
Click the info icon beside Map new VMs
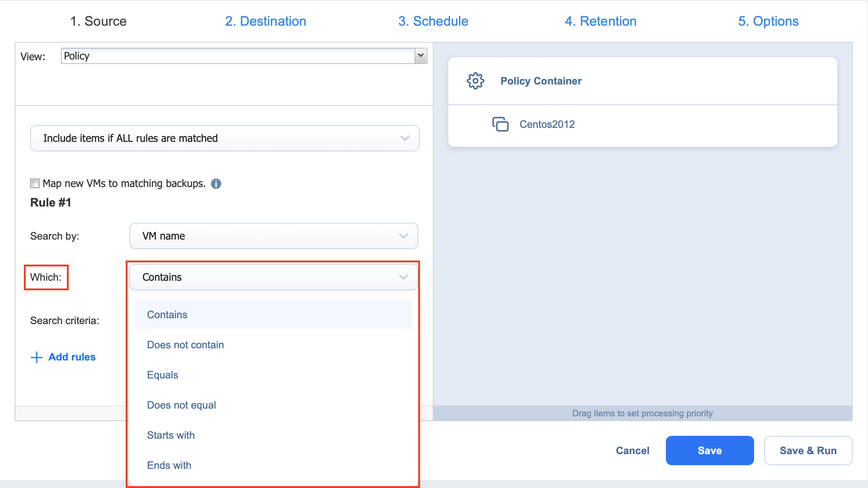point(216,184)
